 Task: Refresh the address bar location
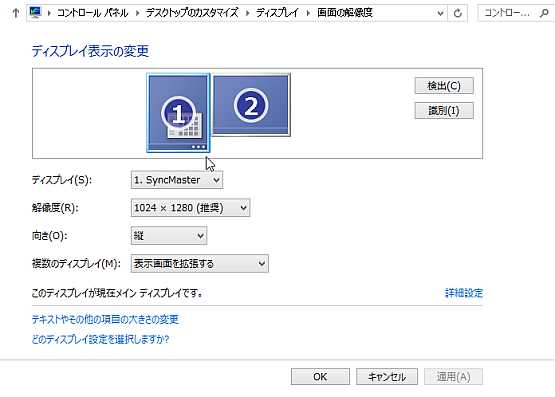(458, 13)
